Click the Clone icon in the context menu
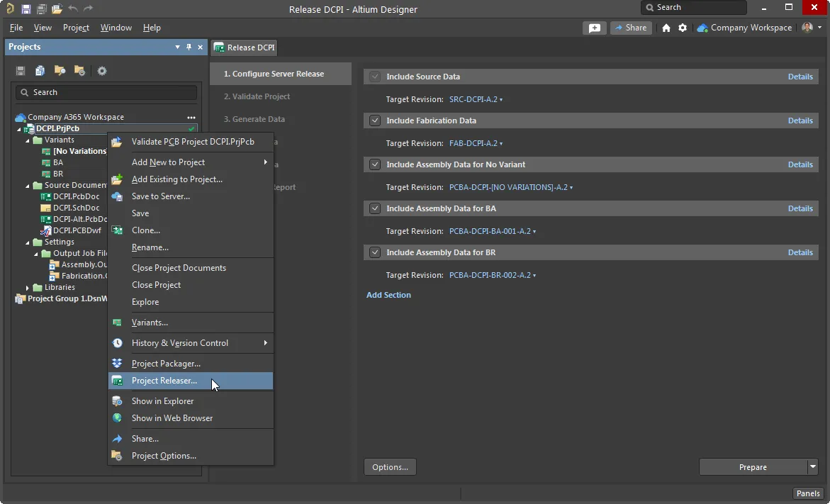 [117, 230]
